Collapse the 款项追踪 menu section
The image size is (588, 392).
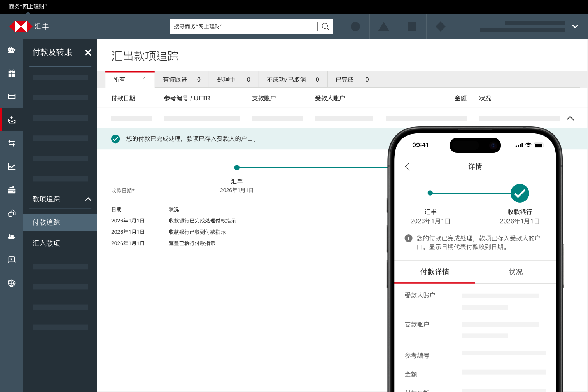pos(88,199)
